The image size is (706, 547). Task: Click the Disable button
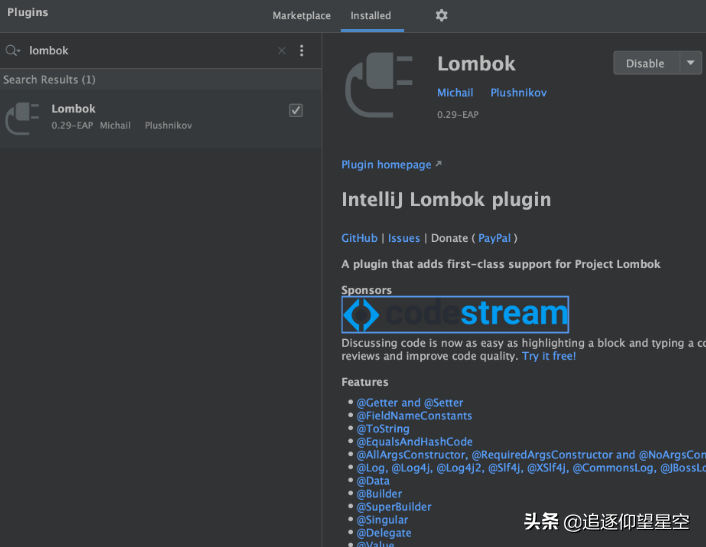coord(645,63)
